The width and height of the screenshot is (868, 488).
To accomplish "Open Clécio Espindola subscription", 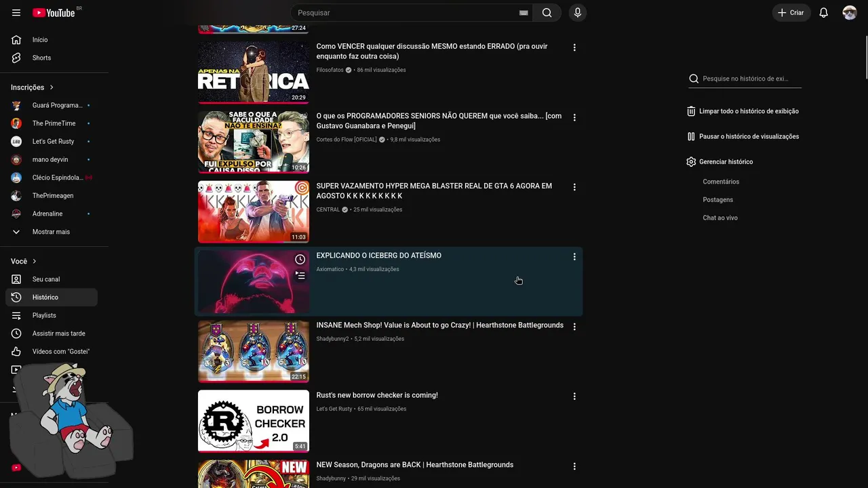I will point(52,178).
